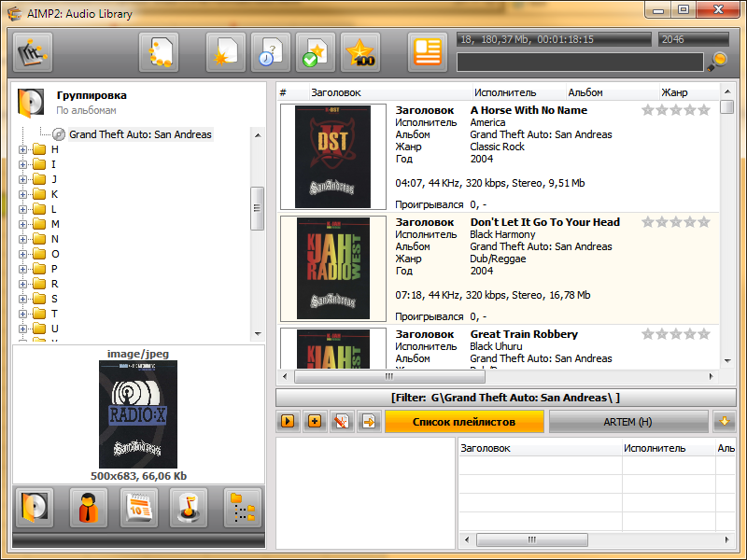Switch to the ARTEM (H) playlist tab
747x560 pixels.
click(x=627, y=422)
